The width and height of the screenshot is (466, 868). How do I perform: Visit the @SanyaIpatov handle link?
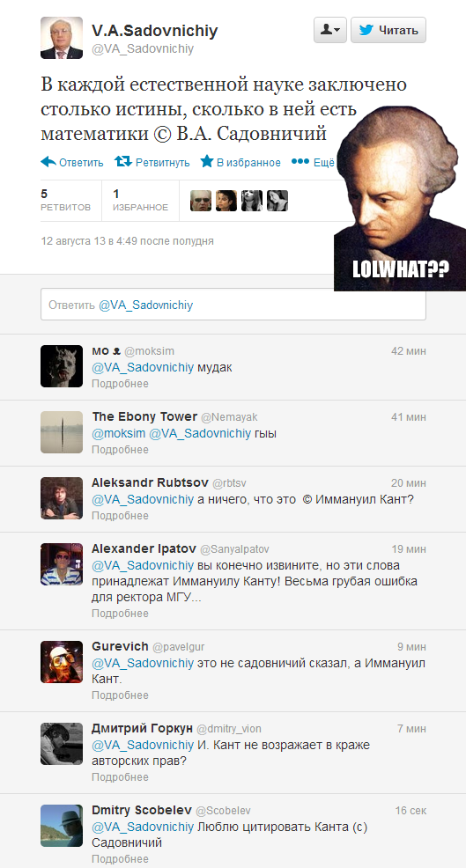point(234,549)
